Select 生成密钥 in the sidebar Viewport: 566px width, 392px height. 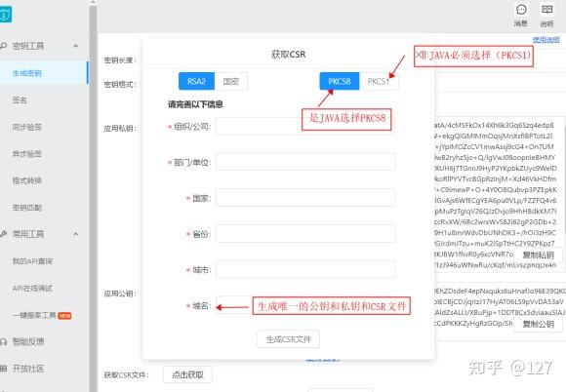(44, 73)
